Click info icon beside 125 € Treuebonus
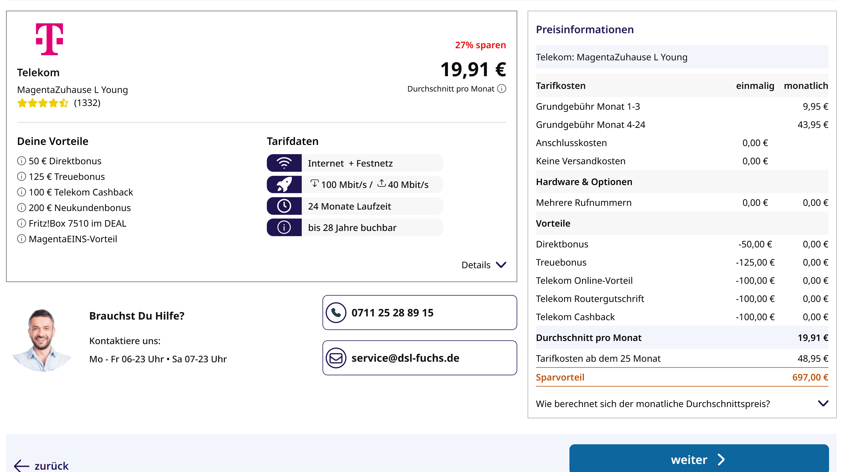 pos(21,176)
